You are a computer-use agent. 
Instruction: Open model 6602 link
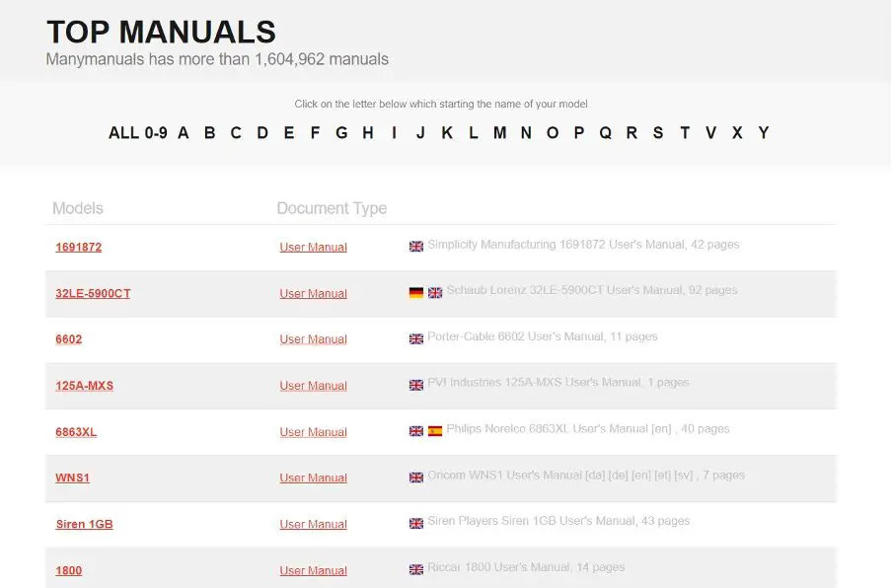69,339
